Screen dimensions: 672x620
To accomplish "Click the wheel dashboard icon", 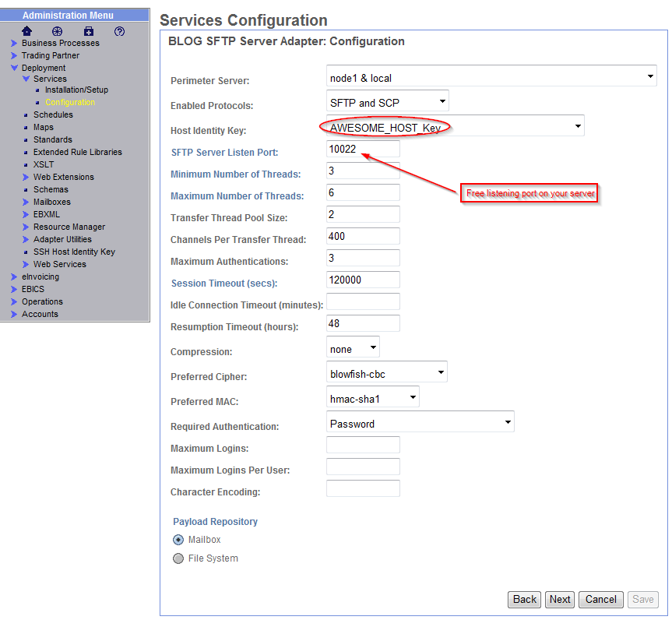I will tap(56, 31).
